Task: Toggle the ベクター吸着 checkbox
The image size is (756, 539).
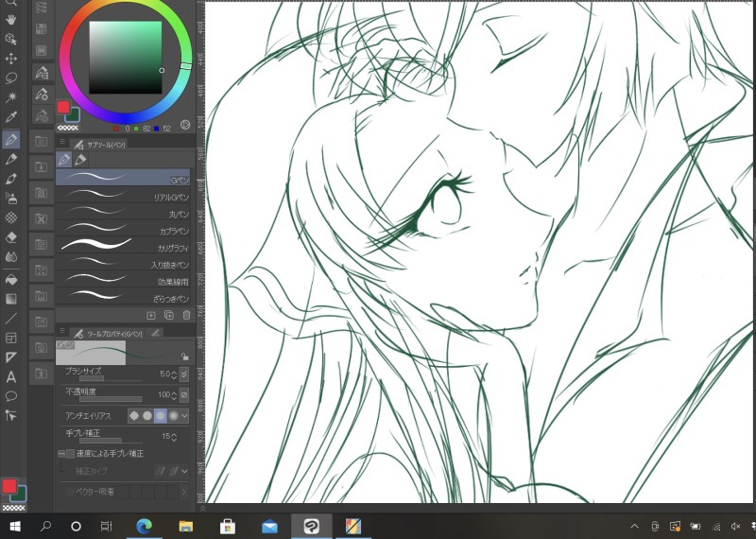Action: pos(70,492)
